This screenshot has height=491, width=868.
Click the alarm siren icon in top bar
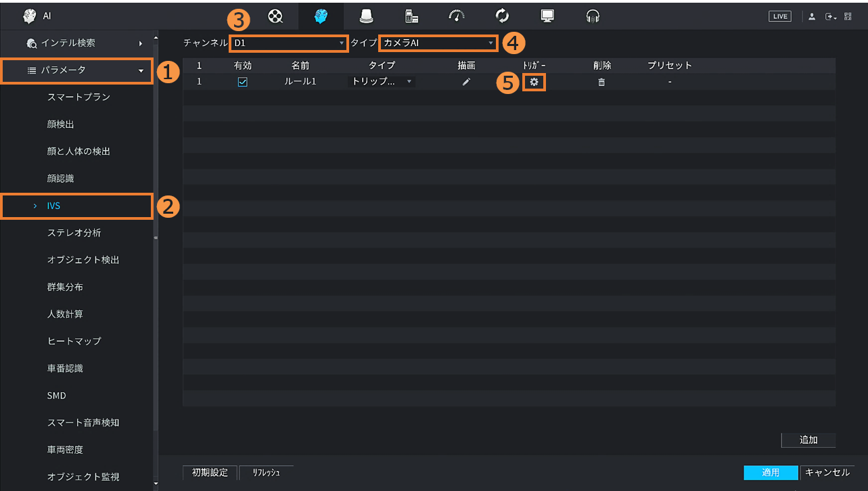tap(366, 16)
